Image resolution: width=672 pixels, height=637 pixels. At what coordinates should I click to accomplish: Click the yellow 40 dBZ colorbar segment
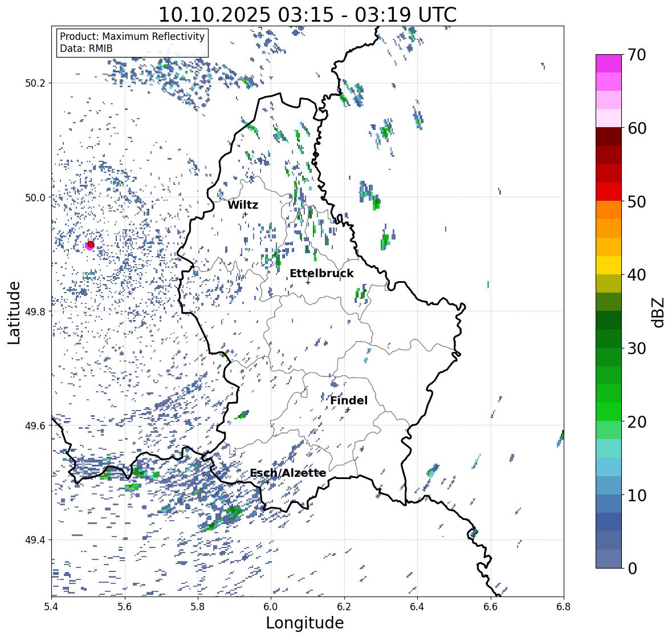pyautogui.click(x=609, y=265)
